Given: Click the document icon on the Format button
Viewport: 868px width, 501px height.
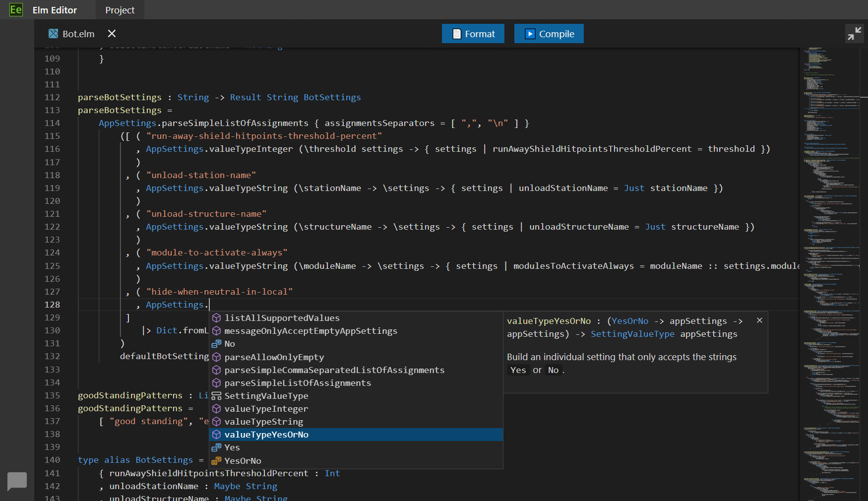Looking at the screenshot, I should click(457, 33).
